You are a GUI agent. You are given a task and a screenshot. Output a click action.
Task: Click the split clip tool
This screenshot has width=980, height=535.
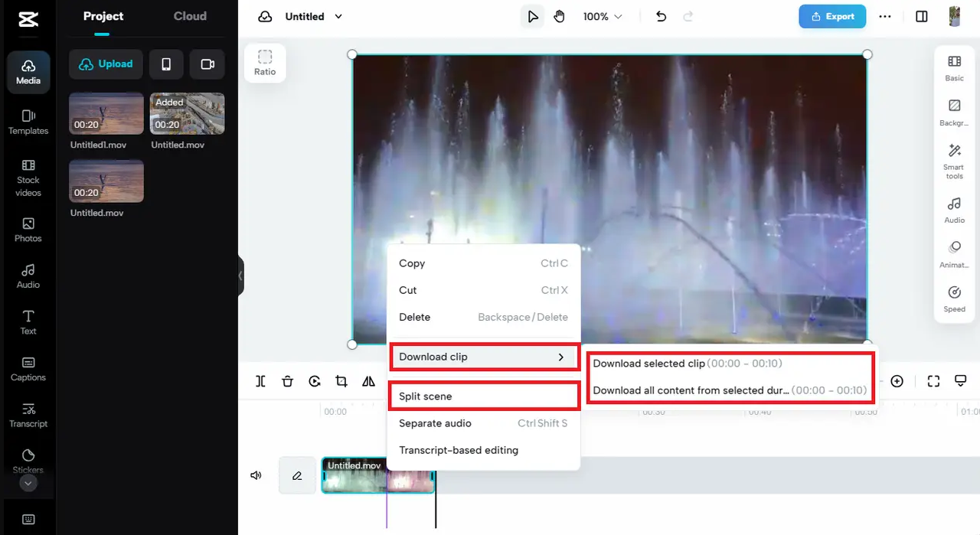pos(260,381)
